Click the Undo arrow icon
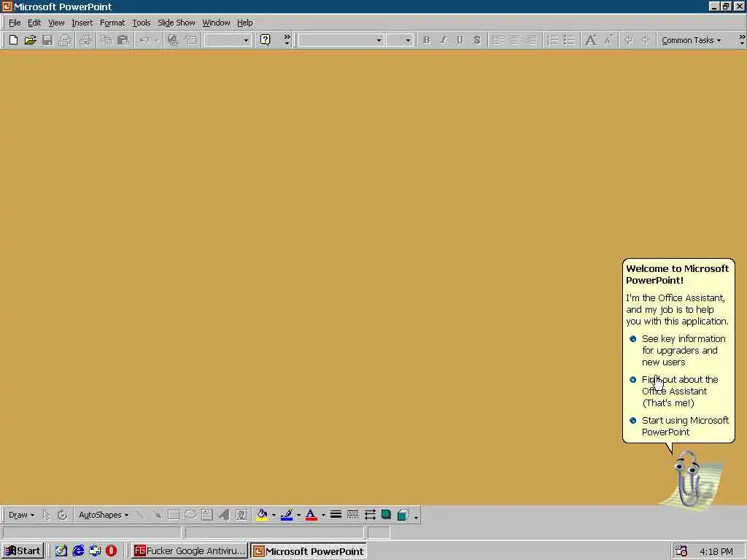This screenshot has width=747, height=560. [x=145, y=40]
